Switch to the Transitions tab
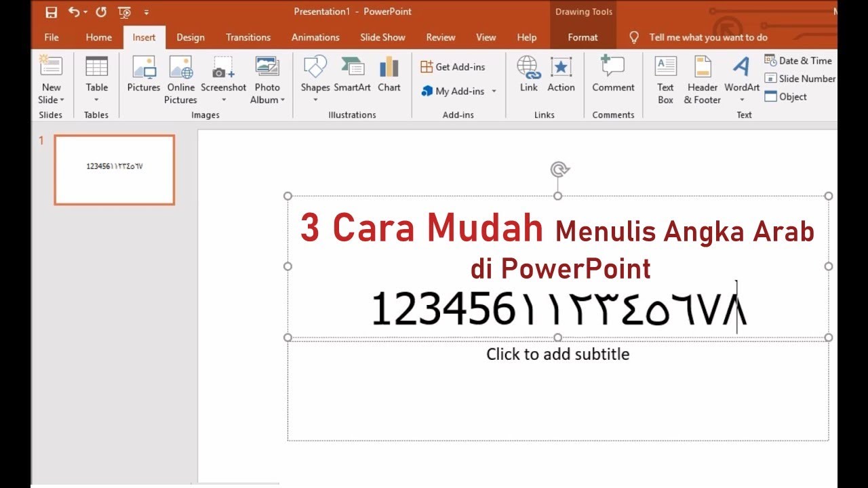 (248, 37)
